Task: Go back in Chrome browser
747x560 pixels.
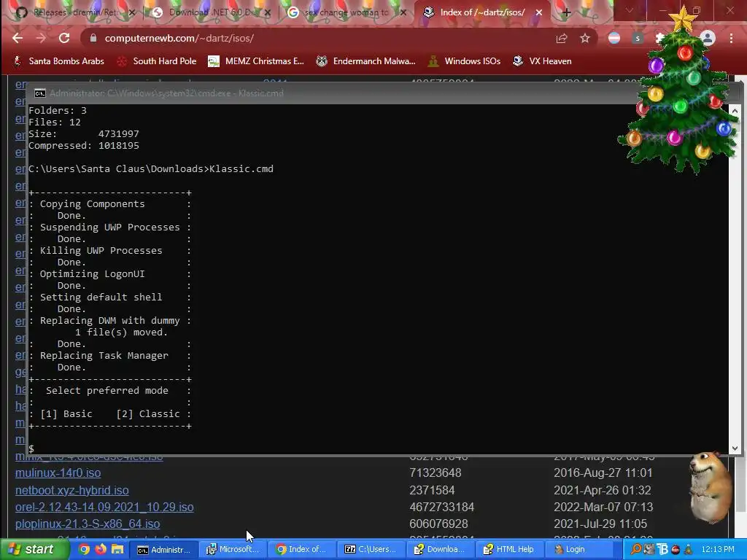Action: pos(18,38)
